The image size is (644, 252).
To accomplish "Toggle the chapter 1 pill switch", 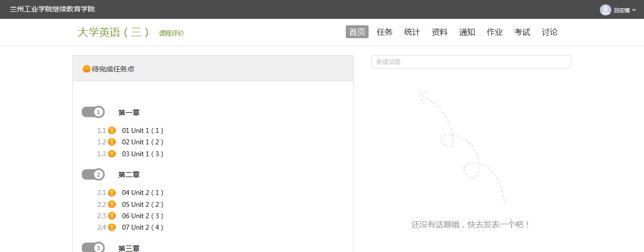I will coord(93,112).
